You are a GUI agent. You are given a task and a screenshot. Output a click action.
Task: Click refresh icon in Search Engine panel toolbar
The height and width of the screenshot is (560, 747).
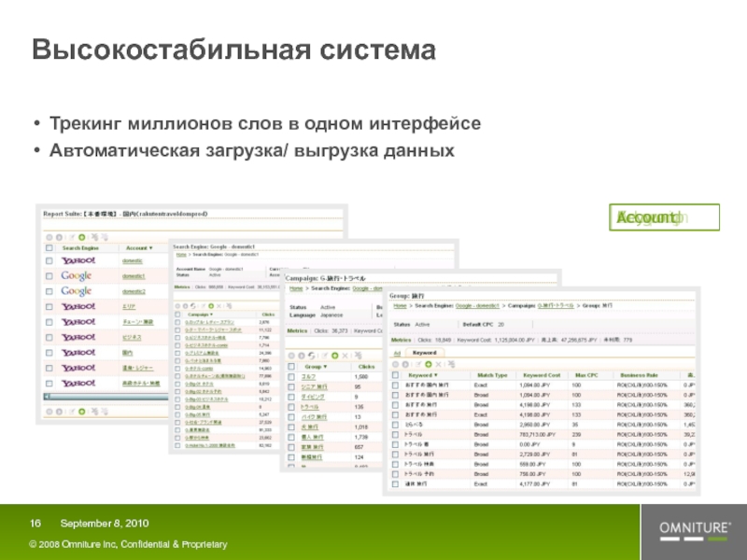[x=193, y=306]
